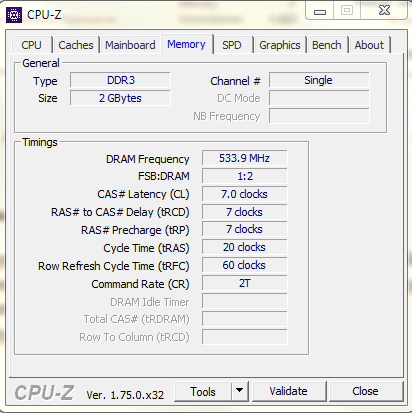This screenshot has height=413, width=412.
Task: Click the RAS# Precharge (tRP) label
Action: (135, 230)
